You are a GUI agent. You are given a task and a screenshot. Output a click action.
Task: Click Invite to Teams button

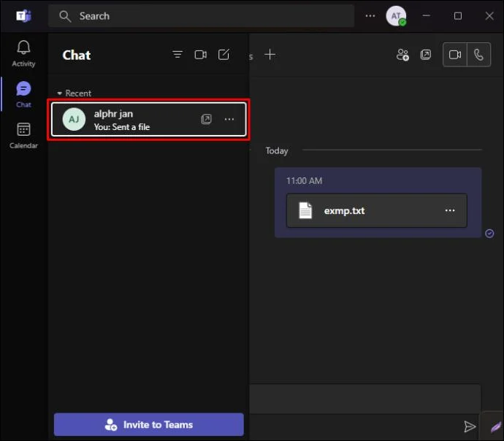coord(149,424)
